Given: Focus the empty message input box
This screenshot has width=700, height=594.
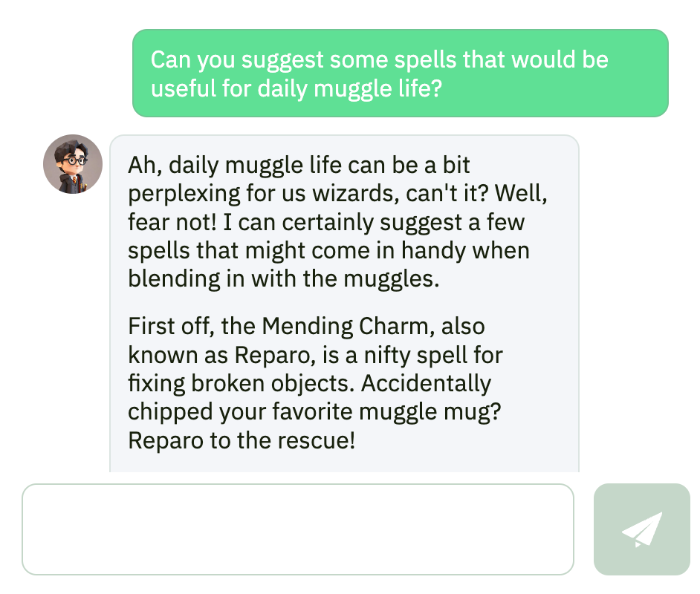Looking at the screenshot, I should [x=298, y=529].
